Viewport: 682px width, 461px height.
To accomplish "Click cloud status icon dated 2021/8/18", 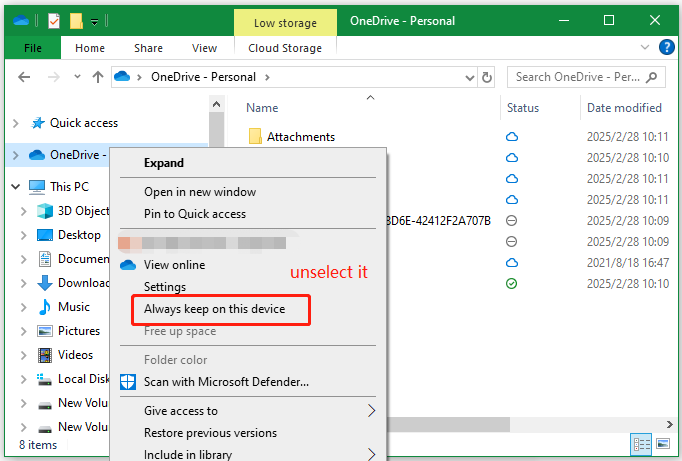I will click(x=512, y=263).
